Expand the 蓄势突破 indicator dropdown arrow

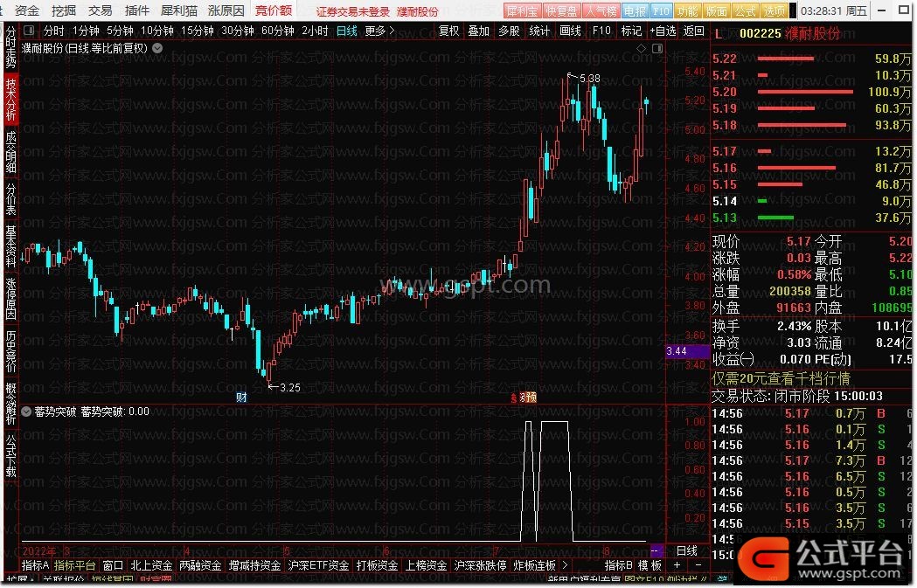coord(26,412)
